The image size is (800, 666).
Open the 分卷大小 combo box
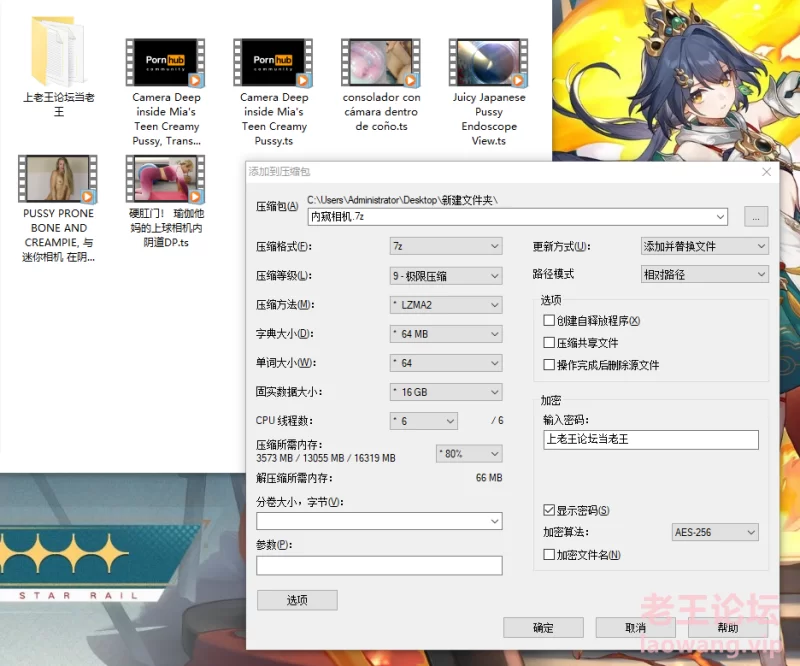[379, 521]
